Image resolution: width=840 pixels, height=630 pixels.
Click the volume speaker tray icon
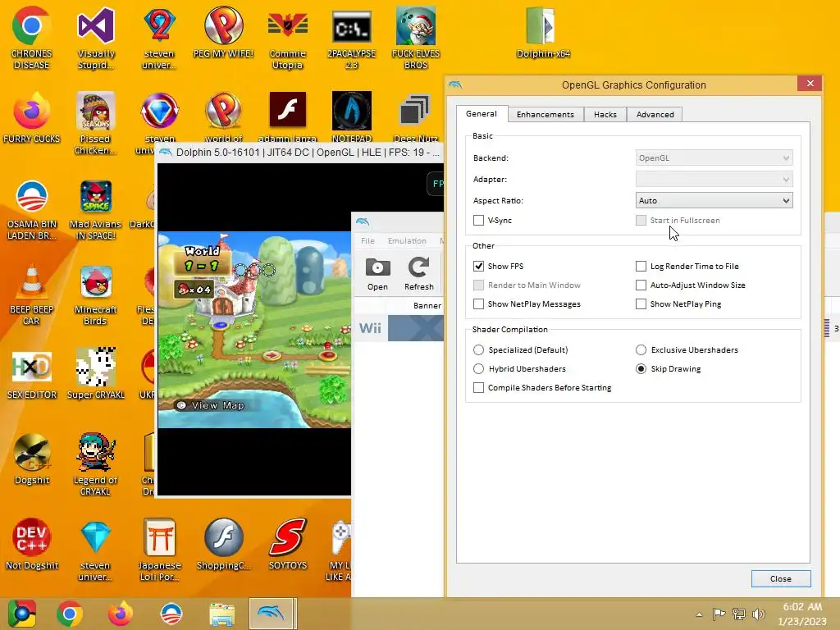pyautogui.click(x=759, y=614)
